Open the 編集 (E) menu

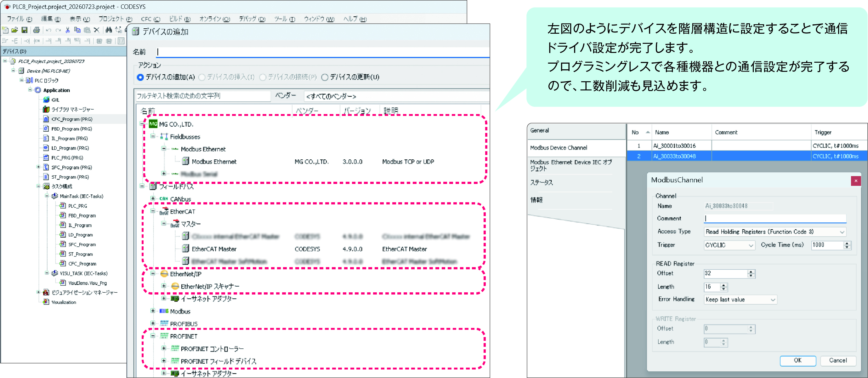pyautogui.click(x=51, y=19)
